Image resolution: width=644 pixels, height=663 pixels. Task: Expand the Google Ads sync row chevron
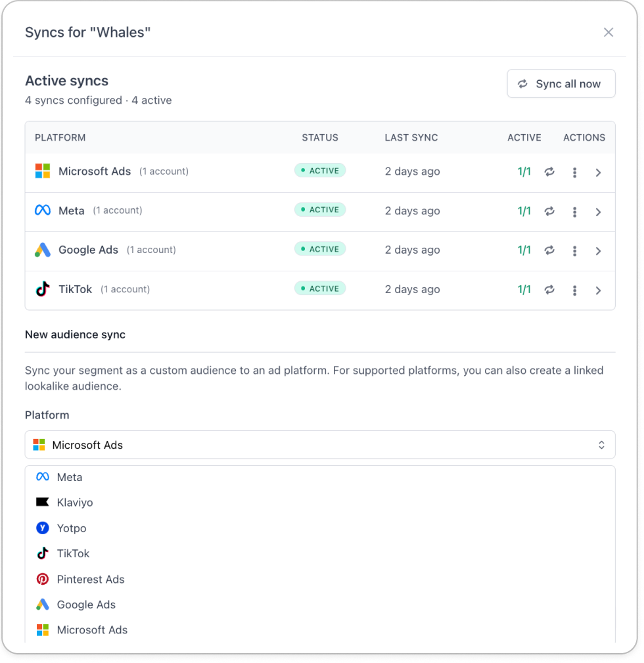click(x=598, y=251)
